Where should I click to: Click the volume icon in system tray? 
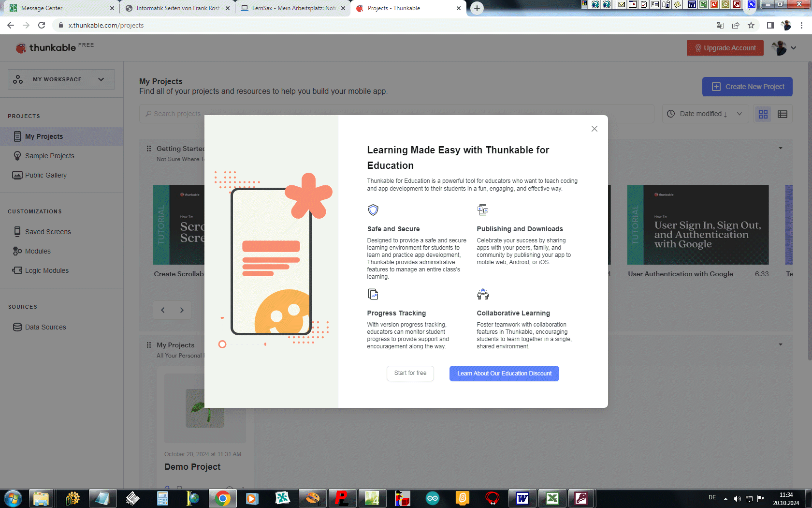(737, 498)
